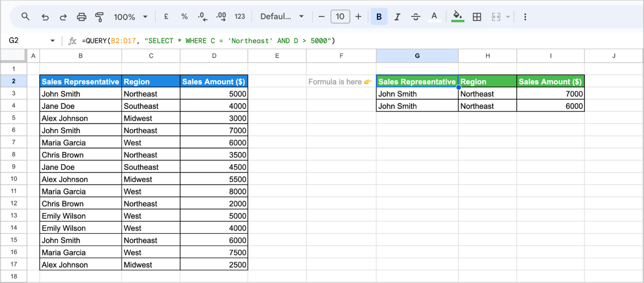Toggle bold formatting
Image resolution: width=644 pixels, height=283 pixels.
pyautogui.click(x=379, y=17)
